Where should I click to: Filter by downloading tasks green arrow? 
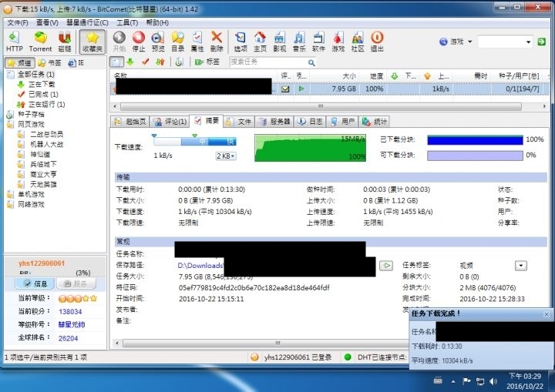pyautogui.click(x=130, y=62)
